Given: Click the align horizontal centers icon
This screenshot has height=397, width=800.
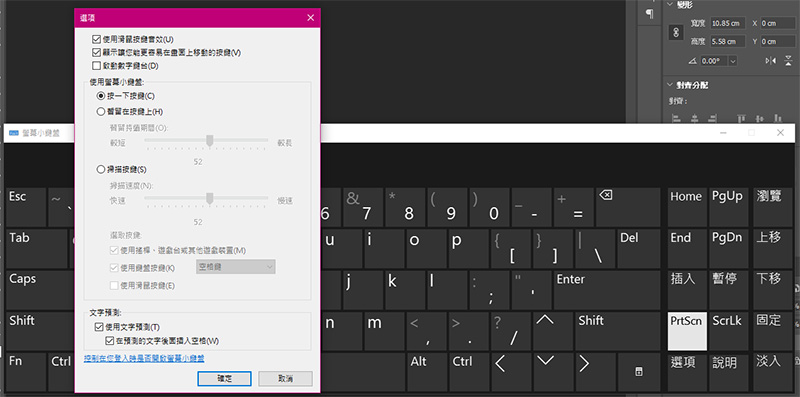Looking at the screenshot, I should (694, 118).
